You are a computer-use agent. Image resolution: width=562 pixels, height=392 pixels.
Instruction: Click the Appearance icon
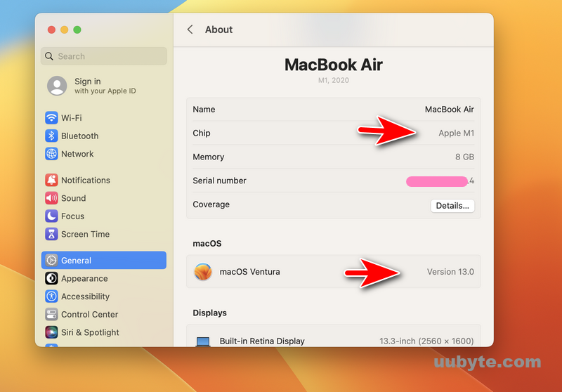tap(51, 278)
